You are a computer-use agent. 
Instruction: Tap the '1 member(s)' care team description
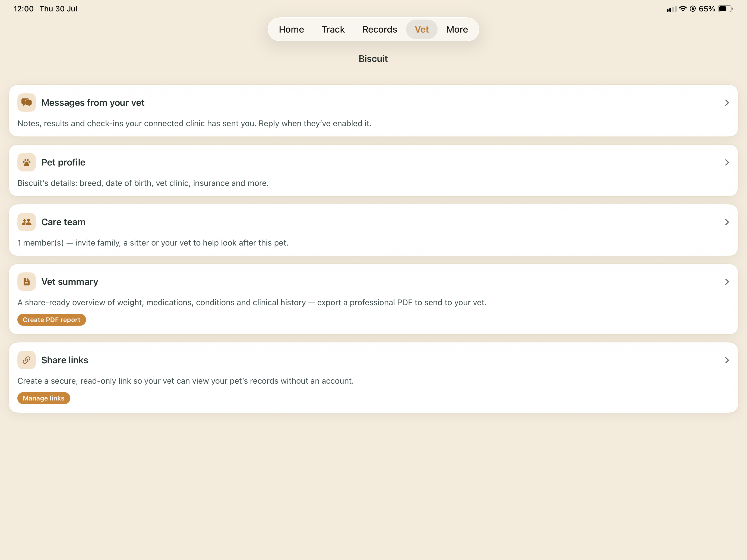pyautogui.click(x=153, y=243)
